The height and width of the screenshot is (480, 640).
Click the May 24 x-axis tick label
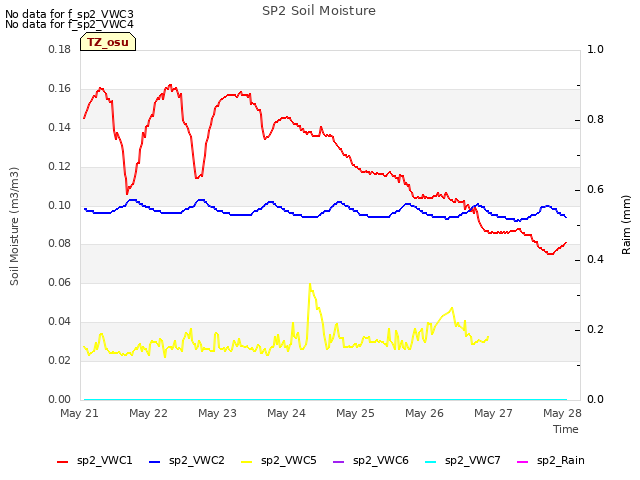[286, 413]
